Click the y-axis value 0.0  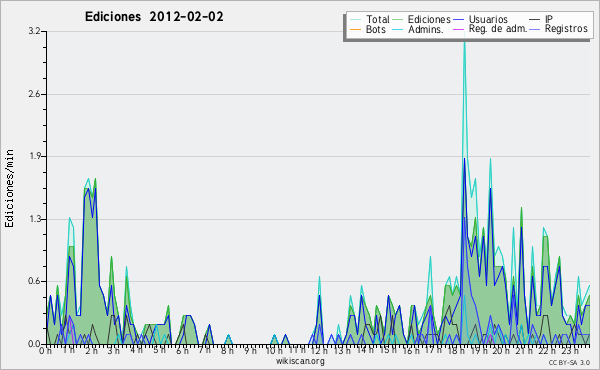34,344
